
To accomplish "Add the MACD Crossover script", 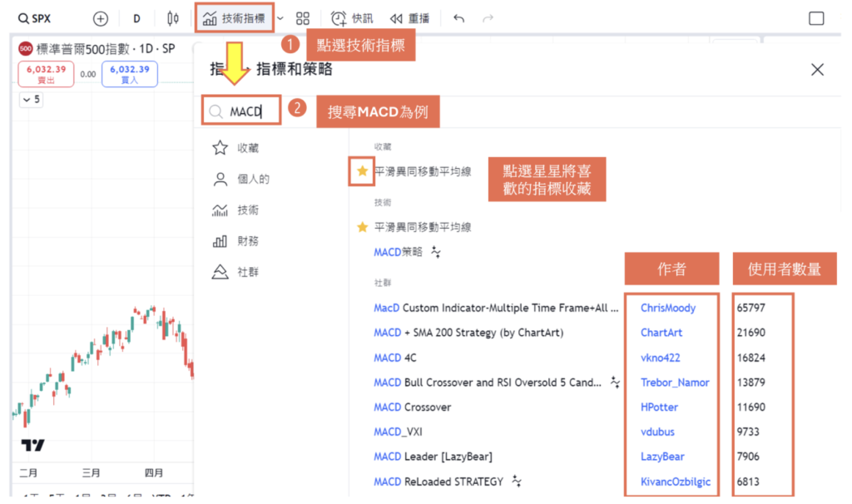I will (x=413, y=407).
